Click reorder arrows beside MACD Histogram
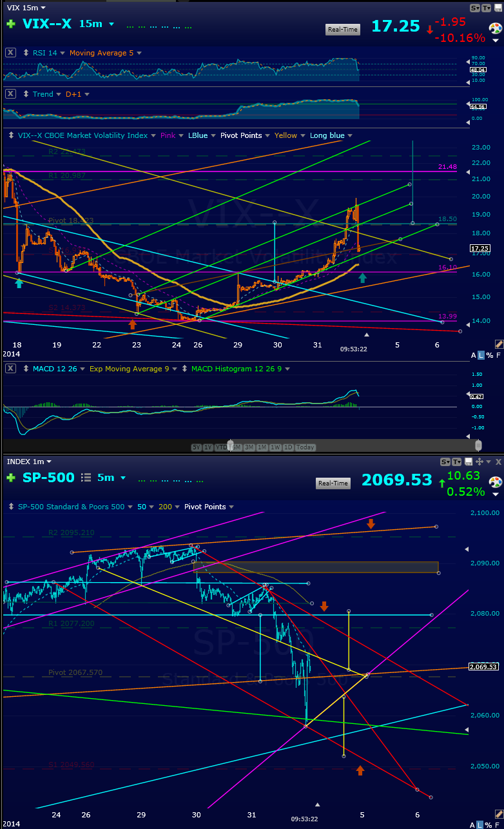Screen dimensions: 504x829 pos(185,369)
